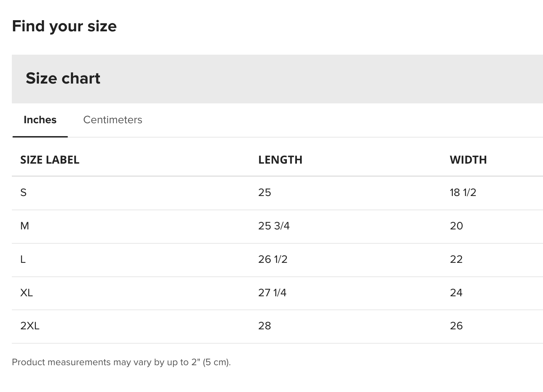The image size is (543, 392).
Task: Click the Find your size heading
Action: [x=64, y=26]
